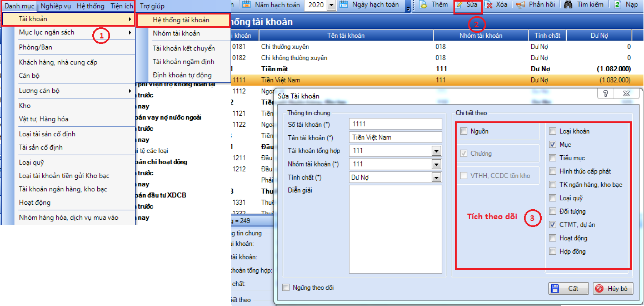Click the help question mark in dialog

click(x=606, y=94)
